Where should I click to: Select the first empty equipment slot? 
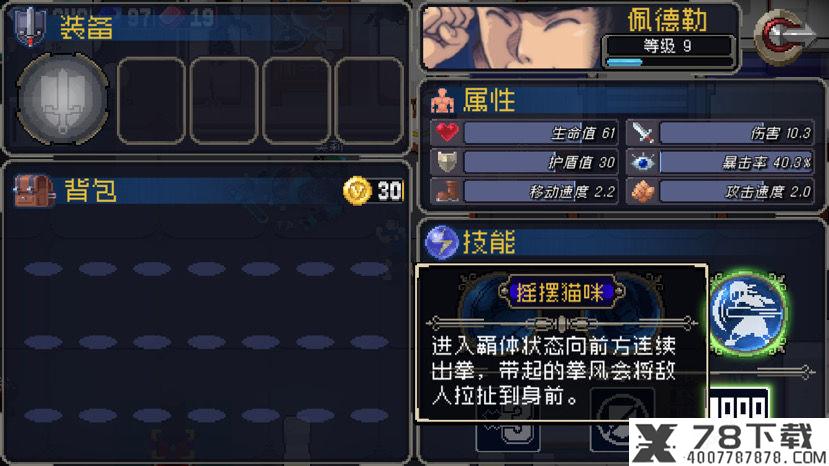pos(151,101)
